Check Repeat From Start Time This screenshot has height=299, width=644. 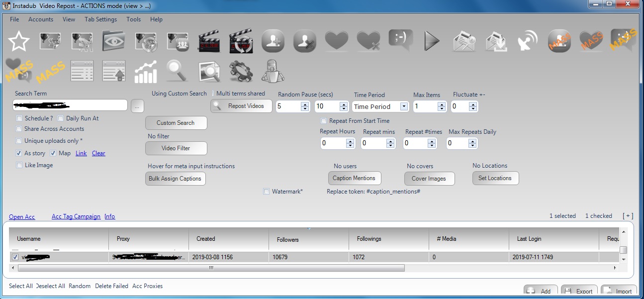click(324, 121)
